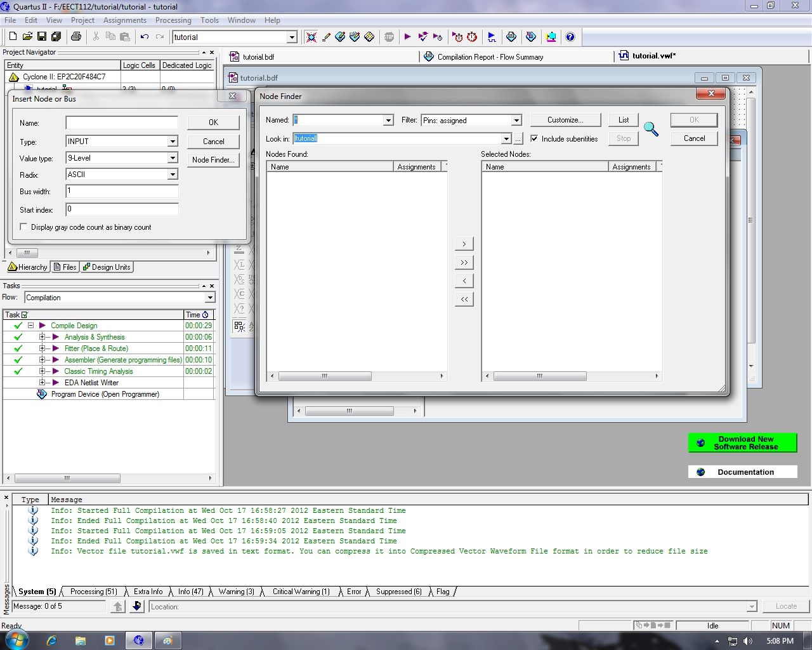Image resolution: width=812 pixels, height=650 pixels.
Task: Click the List button in Node Finder
Action: (x=623, y=119)
